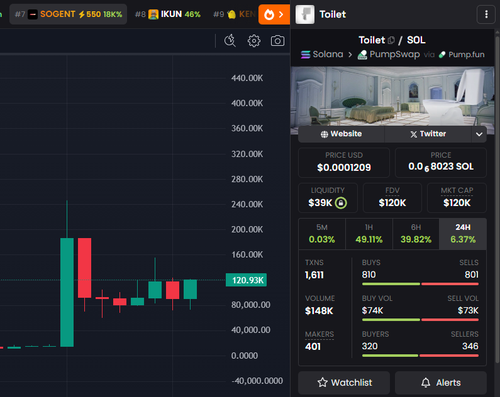The width and height of the screenshot is (500, 397).
Task: Switch to the 5M timeframe tab
Action: click(x=322, y=234)
